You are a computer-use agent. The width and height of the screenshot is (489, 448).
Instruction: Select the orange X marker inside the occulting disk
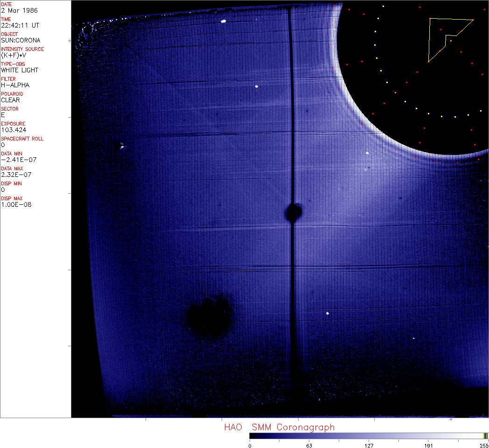coord(395,93)
